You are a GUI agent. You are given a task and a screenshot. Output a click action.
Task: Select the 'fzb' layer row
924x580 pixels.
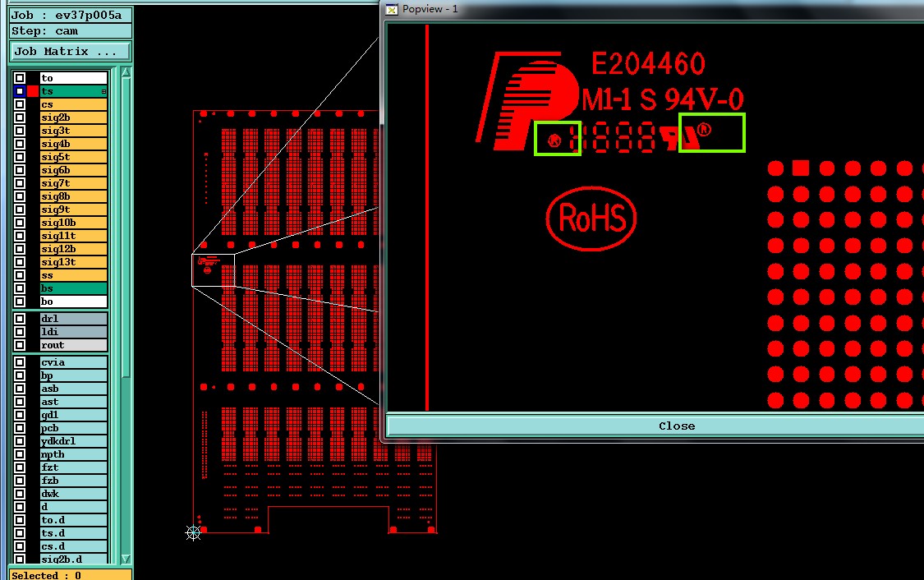pos(74,481)
